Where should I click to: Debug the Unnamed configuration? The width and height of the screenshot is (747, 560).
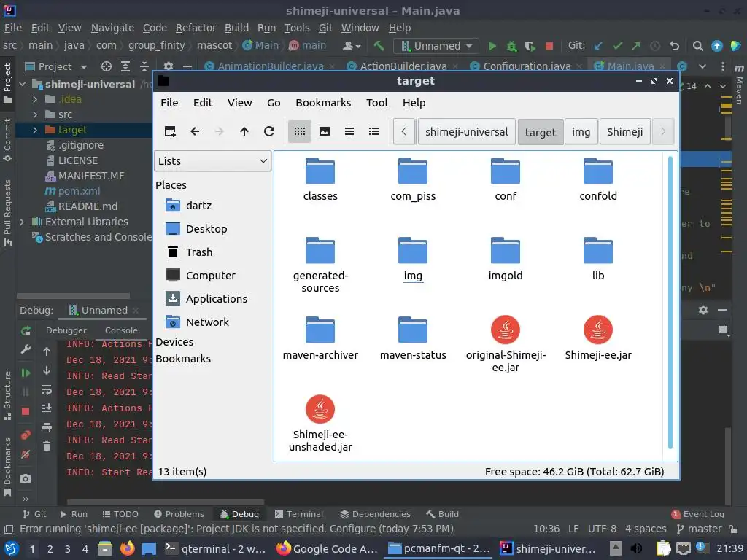511,46
